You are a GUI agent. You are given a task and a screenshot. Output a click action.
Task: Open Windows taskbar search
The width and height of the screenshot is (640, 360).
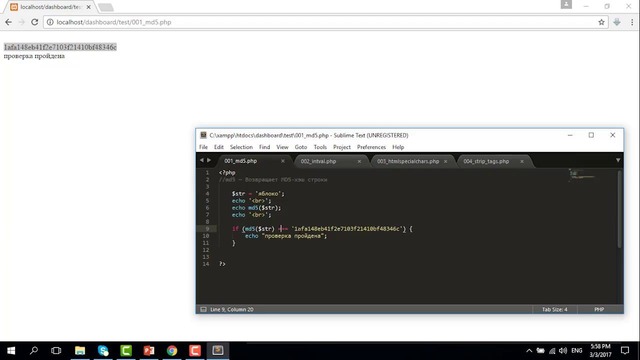(34, 350)
